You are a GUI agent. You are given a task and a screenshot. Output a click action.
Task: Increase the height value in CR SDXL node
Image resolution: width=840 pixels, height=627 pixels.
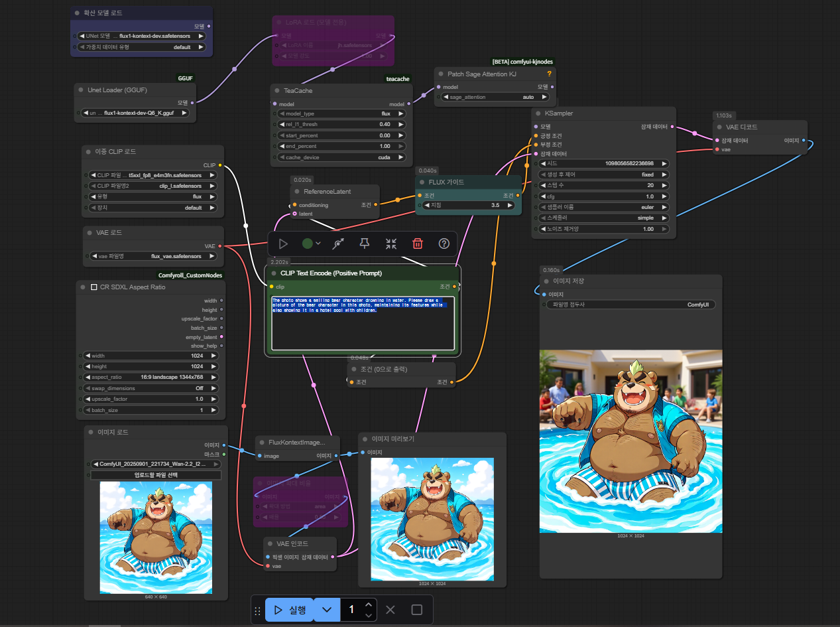tap(213, 366)
